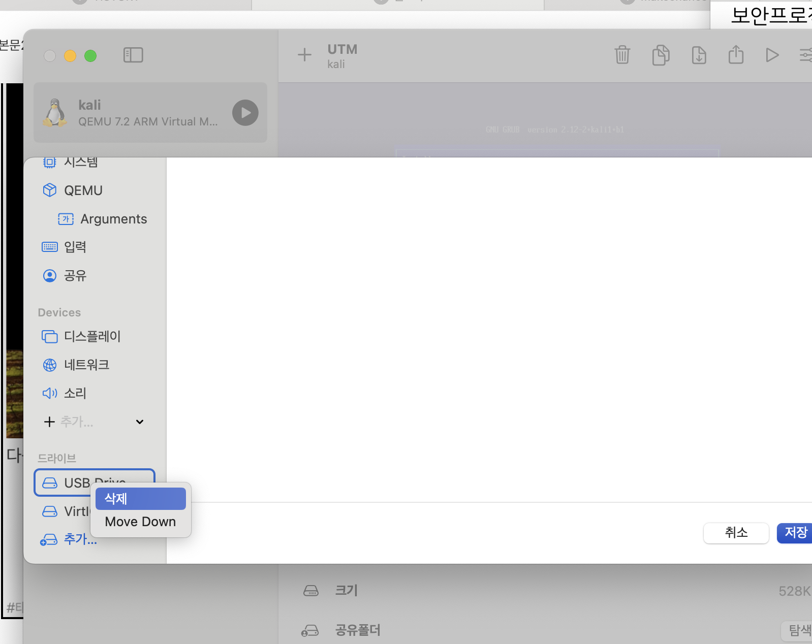Clone the VM with the duplicate icon
The image size is (812, 644).
[661, 55]
